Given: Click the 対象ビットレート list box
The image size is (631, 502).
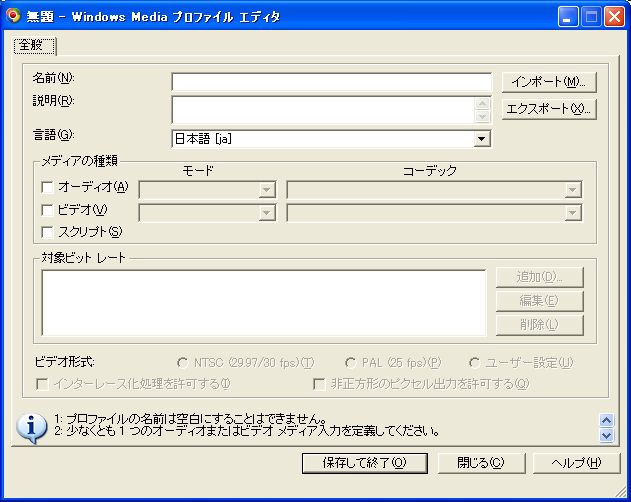Looking at the screenshot, I should tap(264, 301).
